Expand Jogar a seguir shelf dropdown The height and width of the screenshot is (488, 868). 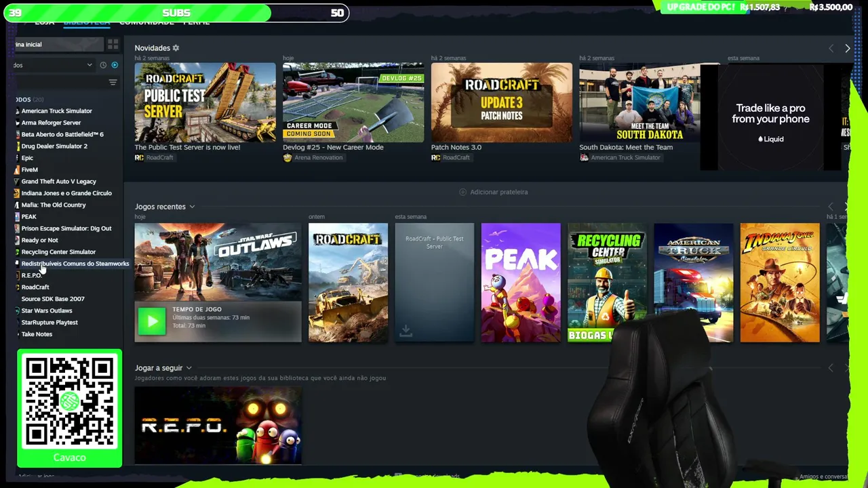point(189,368)
